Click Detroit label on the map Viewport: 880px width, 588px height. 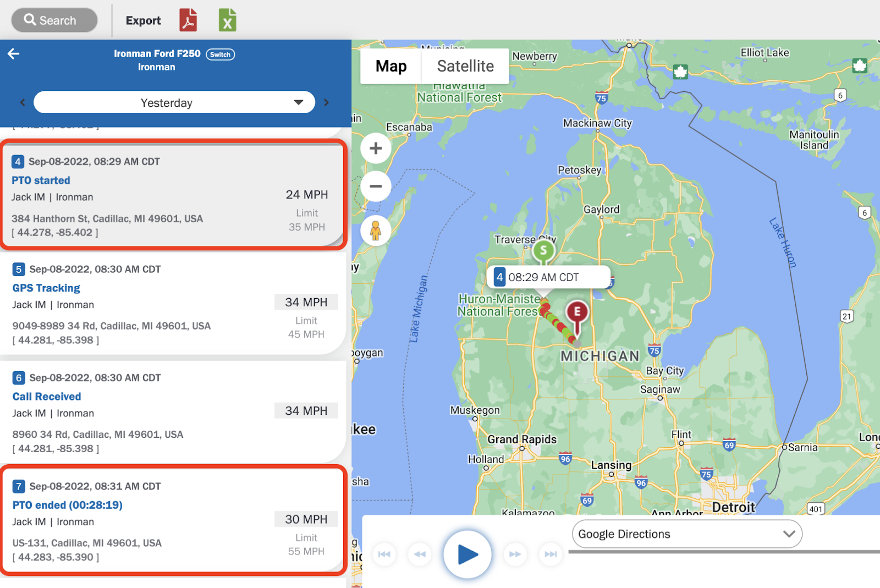(734, 507)
